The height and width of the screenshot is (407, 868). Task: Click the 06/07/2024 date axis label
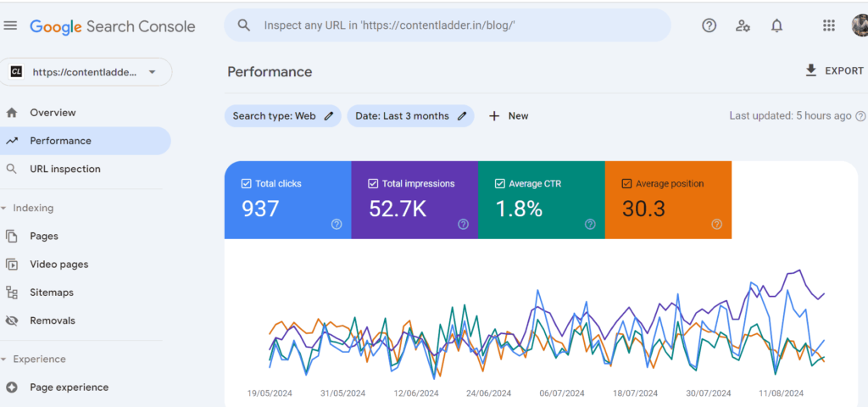[562, 393]
